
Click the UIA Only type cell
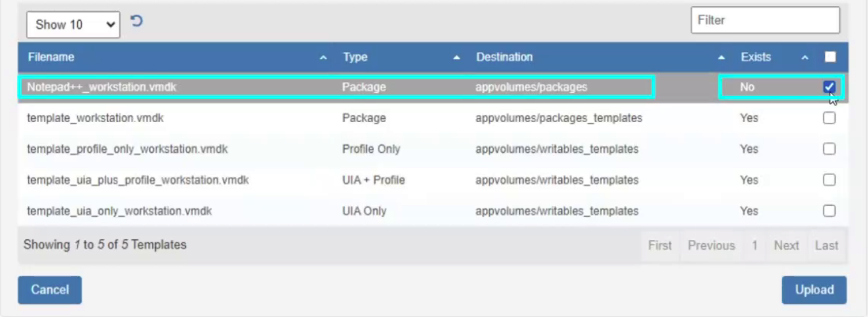pos(364,211)
